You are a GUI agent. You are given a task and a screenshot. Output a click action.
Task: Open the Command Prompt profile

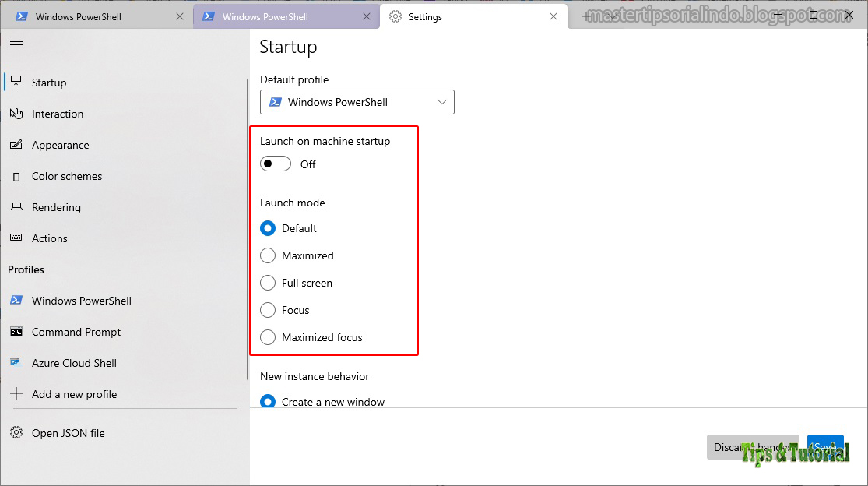[x=76, y=332]
